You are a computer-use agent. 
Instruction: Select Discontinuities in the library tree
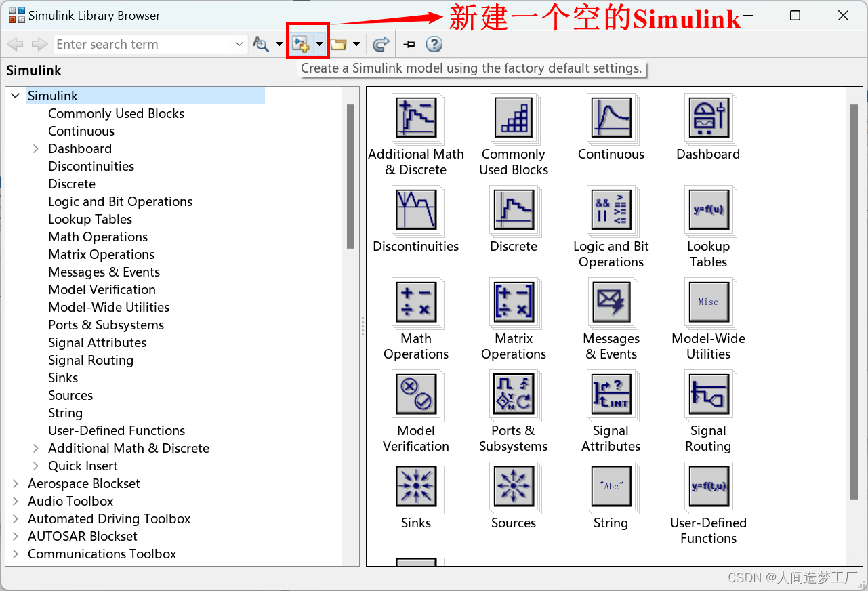[x=91, y=167]
